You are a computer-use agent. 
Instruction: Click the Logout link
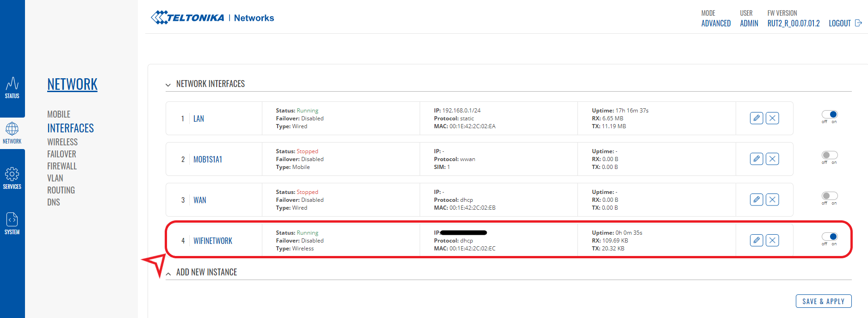844,23
